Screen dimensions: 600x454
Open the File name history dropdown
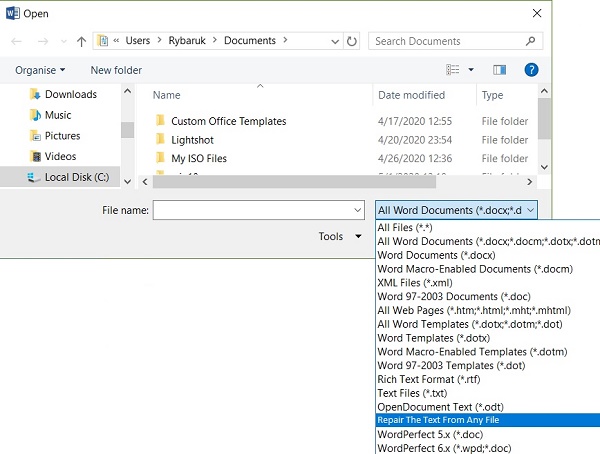click(357, 210)
